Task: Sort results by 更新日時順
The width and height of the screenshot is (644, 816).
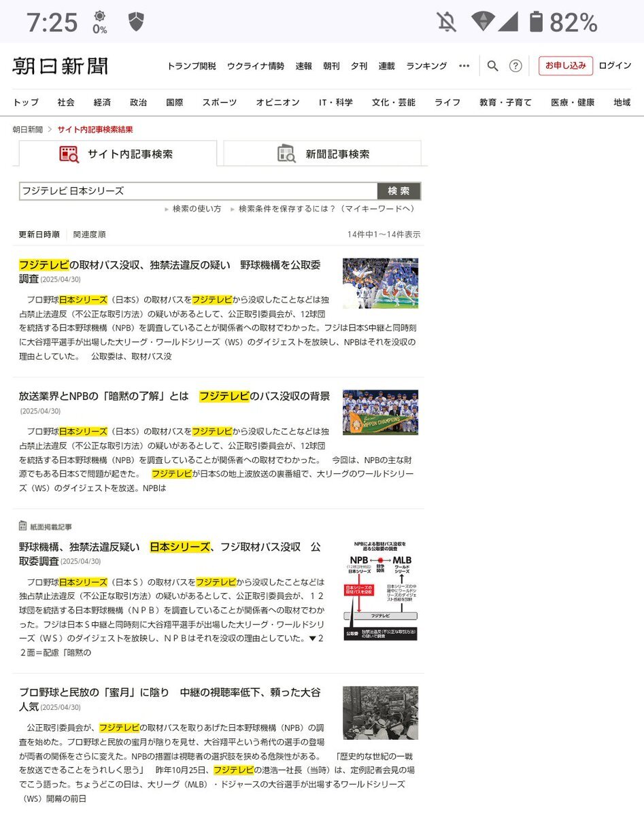Action: pyautogui.click(x=39, y=235)
